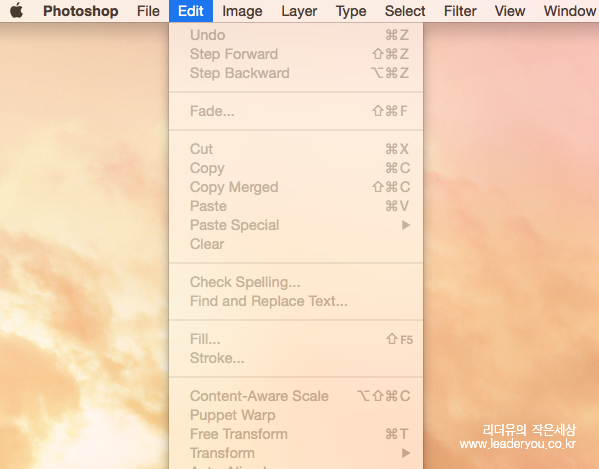The height and width of the screenshot is (469, 599).
Task: Open the Select menu
Action: tap(405, 11)
